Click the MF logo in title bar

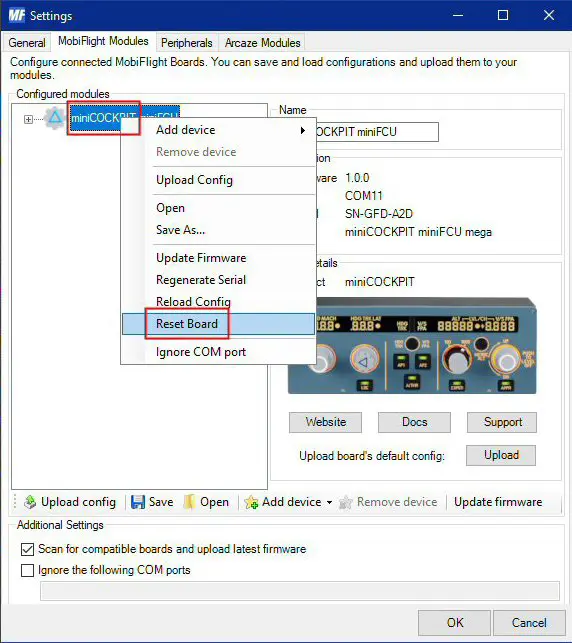[x=17, y=16]
